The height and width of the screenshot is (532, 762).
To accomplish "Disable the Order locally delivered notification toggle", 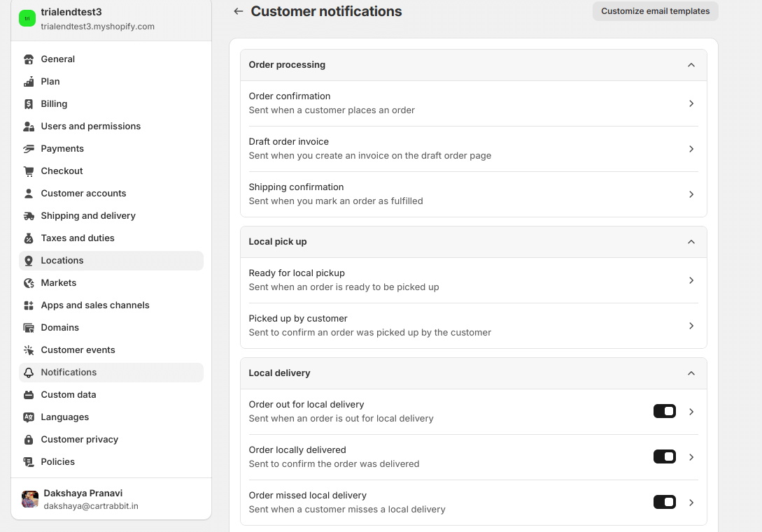I will pos(664,456).
